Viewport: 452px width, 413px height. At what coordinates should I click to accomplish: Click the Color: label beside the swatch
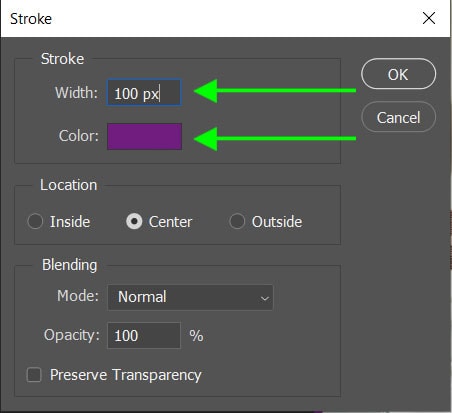coord(79,136)
